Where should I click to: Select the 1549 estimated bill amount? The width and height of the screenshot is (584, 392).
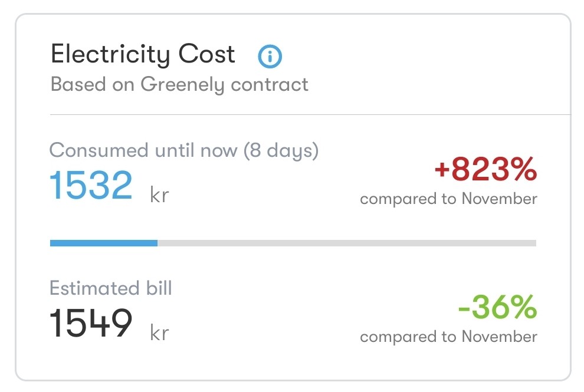coord(91,324)
